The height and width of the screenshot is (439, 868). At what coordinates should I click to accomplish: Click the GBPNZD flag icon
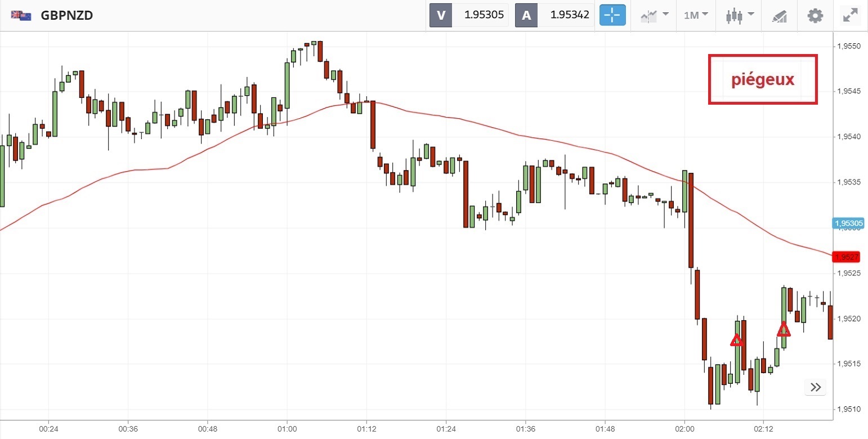point(21,15)
